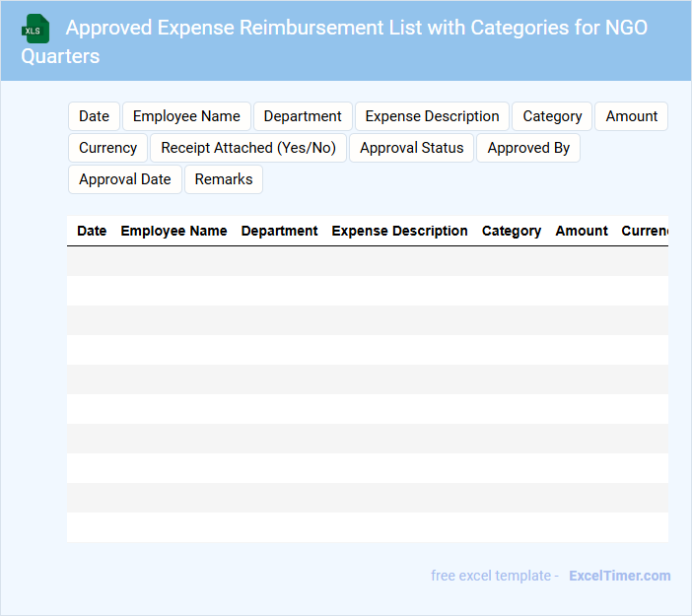Image resolution: width=692 pixels, height=616 pixels.
Task: Select the Remarks tag button
Action: [x=224, y=179]
